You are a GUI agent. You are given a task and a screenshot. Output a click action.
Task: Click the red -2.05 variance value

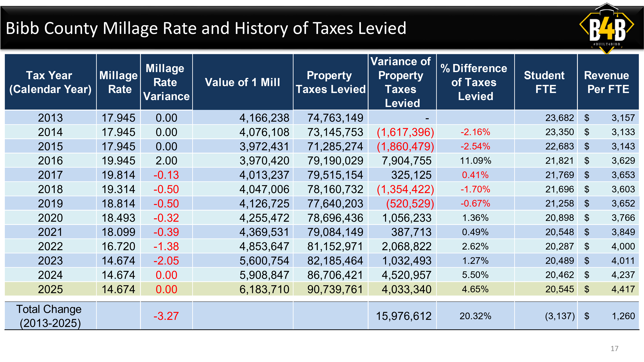(x=166, y=261)
